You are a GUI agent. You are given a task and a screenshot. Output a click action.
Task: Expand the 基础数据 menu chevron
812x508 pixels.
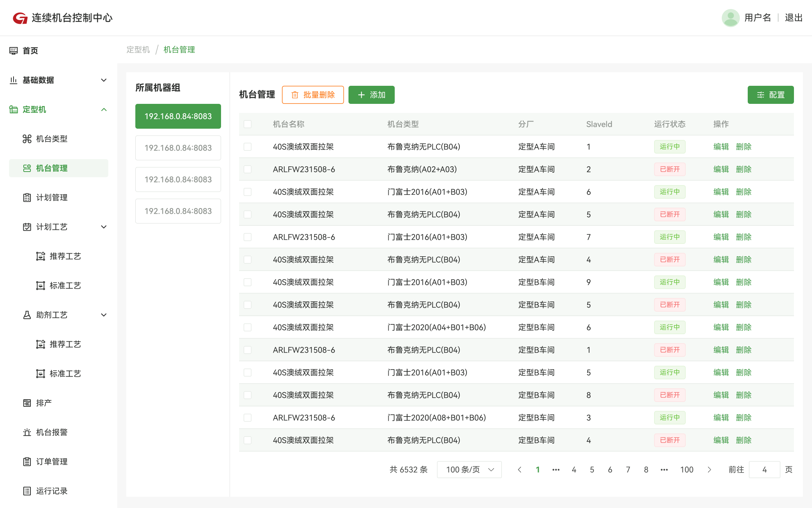[x=104, y=80]
